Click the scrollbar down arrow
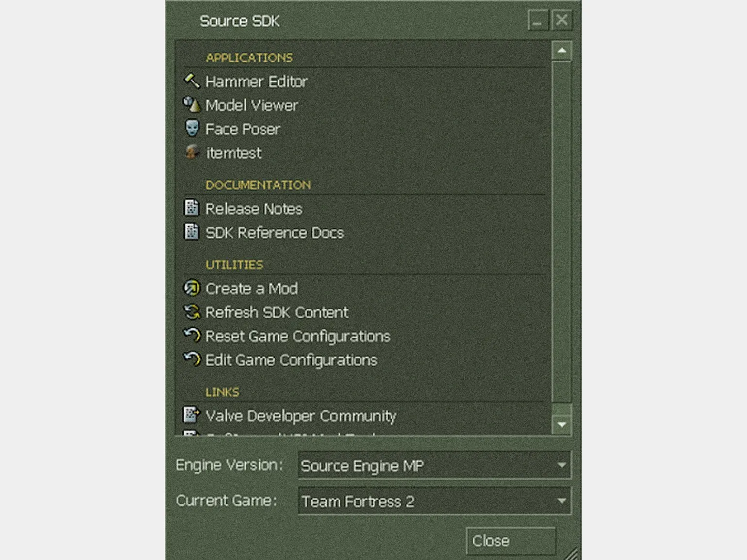The width and height of the screenshot is (747, 560). point(562,425)
